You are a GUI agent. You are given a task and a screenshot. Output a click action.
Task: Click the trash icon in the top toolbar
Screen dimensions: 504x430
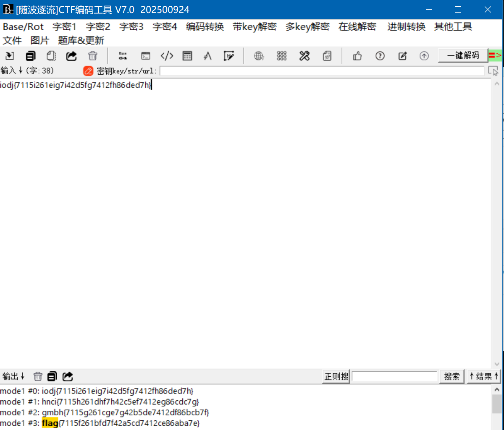tap(93, 56)
